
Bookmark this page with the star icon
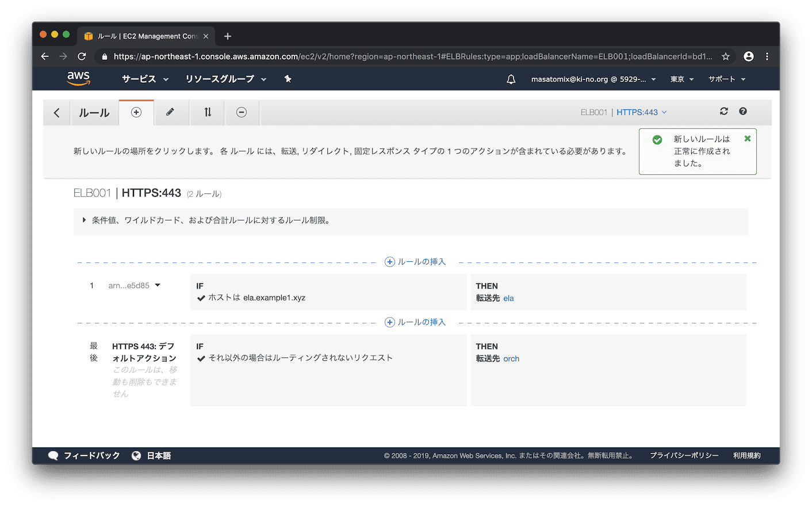tap(726, 56)
